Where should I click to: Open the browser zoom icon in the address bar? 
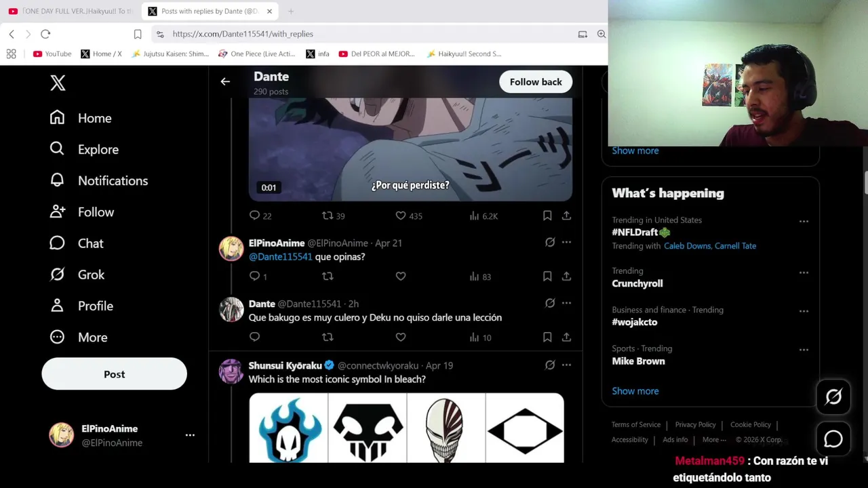pyautogui.click(x=601, y=34)
